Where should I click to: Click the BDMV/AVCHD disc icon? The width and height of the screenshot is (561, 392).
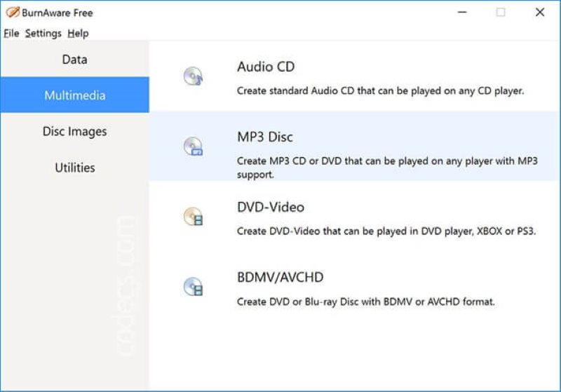pyautogui.click(x=194, y=287)
